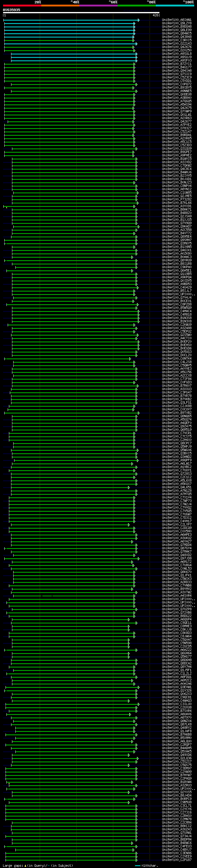Open hit UniRef100_Q5HPJ9
The height and width of the screenshot is (868, 197).
coord(176,446)
